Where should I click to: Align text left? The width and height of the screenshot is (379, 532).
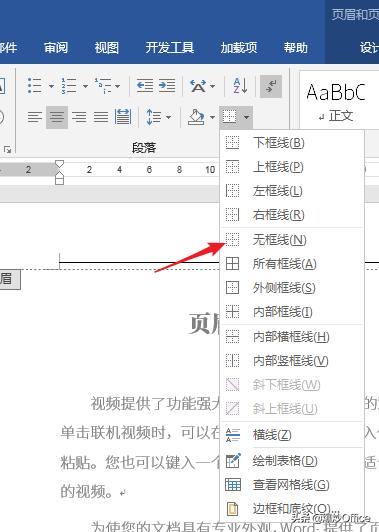(x=35, y=117)
